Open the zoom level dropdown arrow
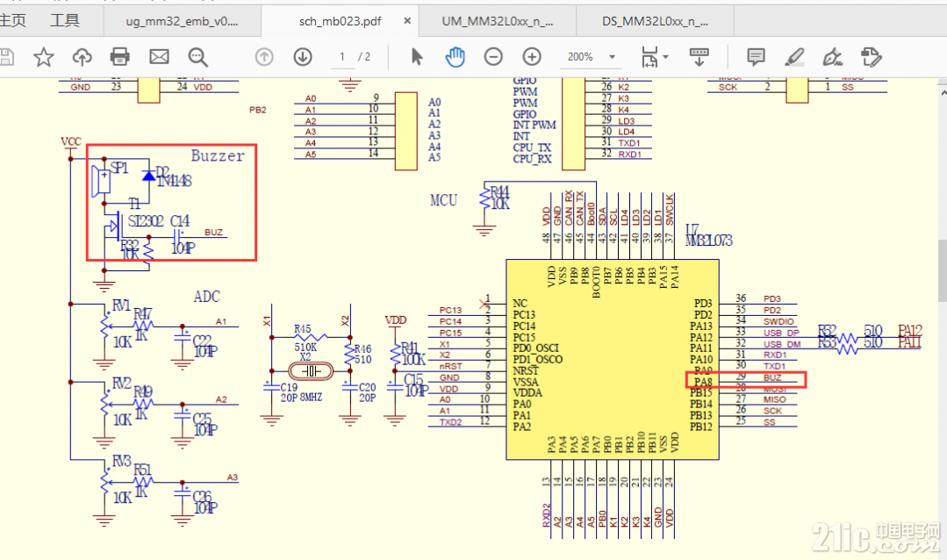The height and width of the screenshot is (560, 947). point(612,57)
